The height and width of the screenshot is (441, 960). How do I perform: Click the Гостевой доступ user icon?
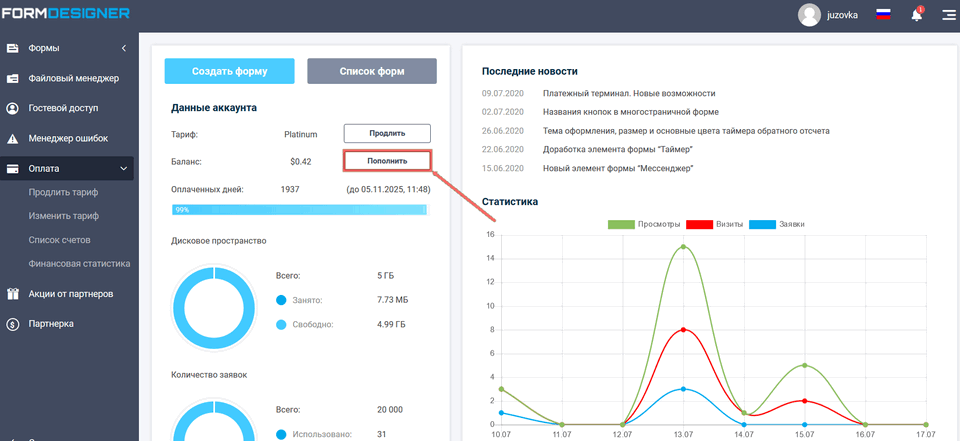[13, 108]
